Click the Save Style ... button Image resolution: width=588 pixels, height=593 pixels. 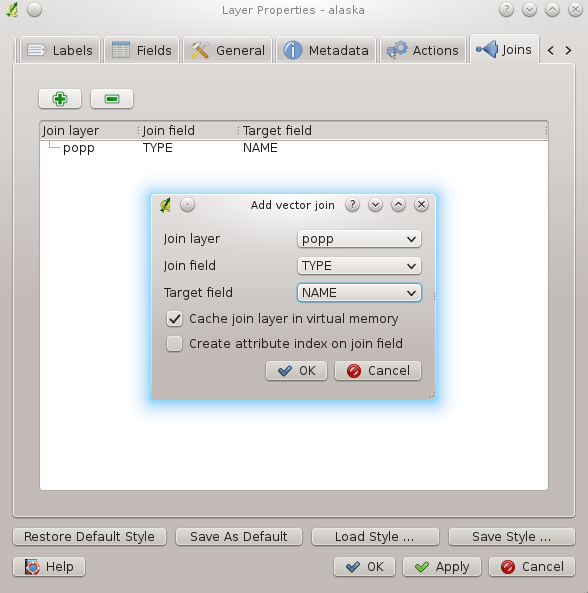pos(512,537)
